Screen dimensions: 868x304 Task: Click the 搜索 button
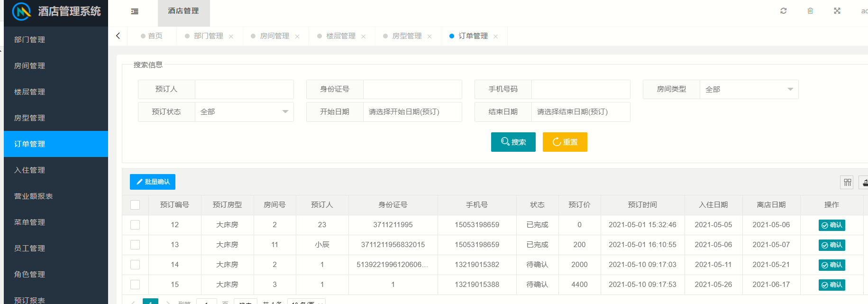click(513, 142)
